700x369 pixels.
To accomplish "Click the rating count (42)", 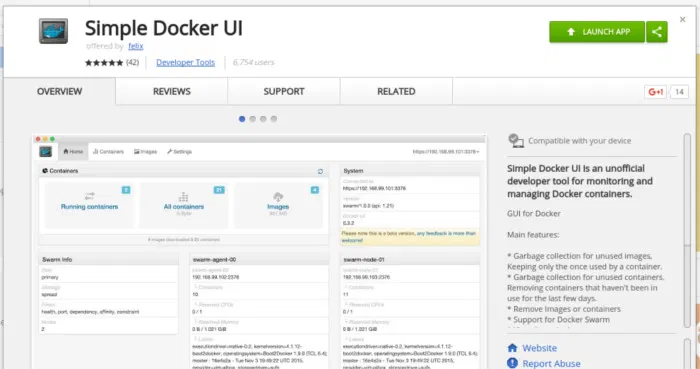I will 132,62.
